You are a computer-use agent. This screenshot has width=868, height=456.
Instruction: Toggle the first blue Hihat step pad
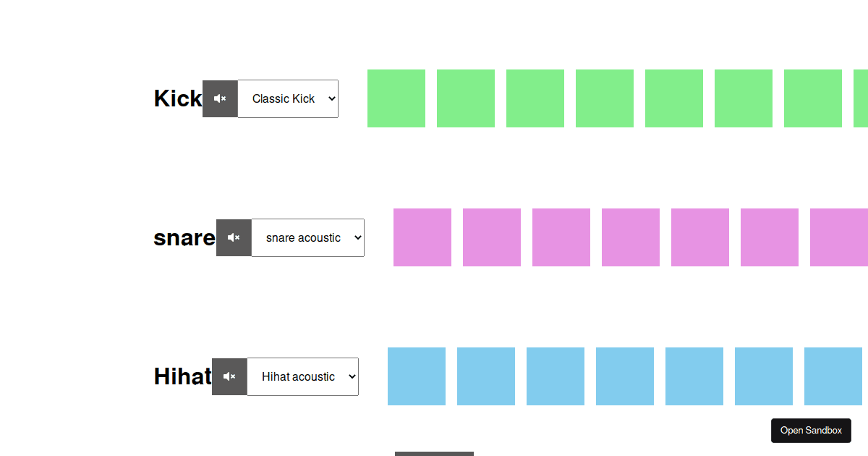[x=417, y=376]
